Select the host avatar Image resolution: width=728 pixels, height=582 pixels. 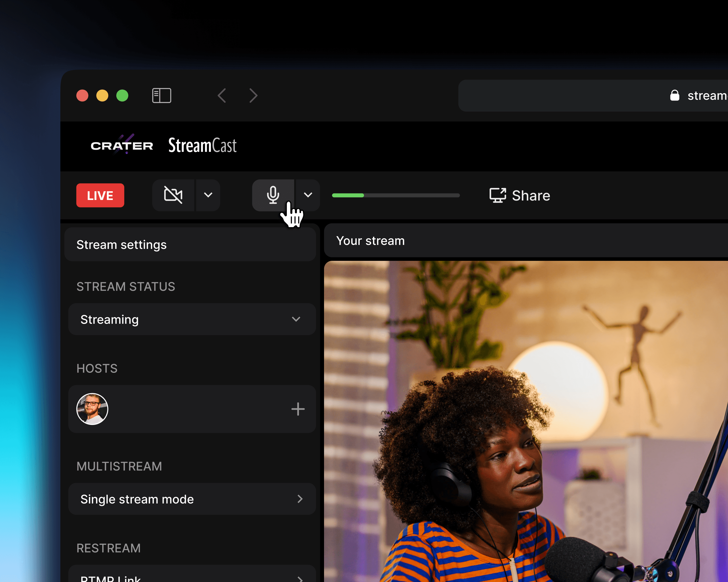pos(92,409)
